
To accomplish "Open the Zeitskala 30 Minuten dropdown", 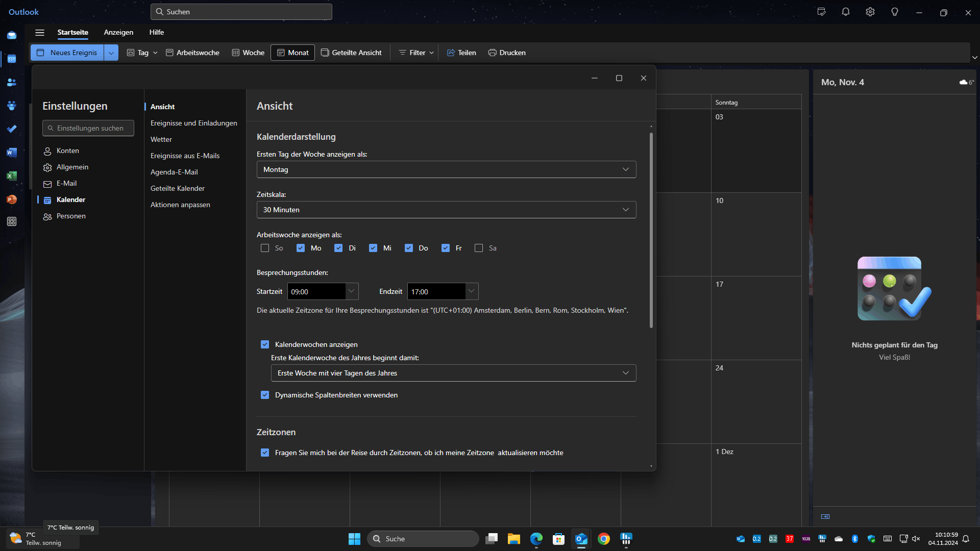I will click(446, 210).
